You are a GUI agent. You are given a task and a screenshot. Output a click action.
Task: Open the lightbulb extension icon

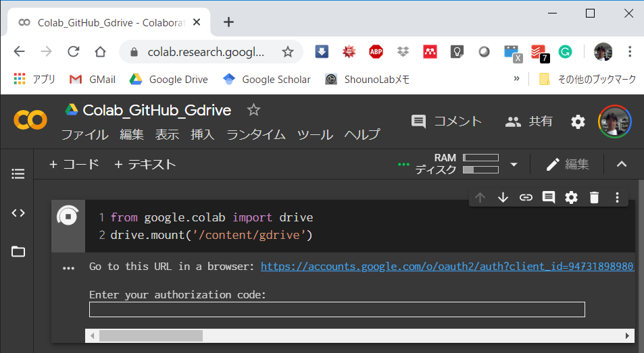point(457,52)
